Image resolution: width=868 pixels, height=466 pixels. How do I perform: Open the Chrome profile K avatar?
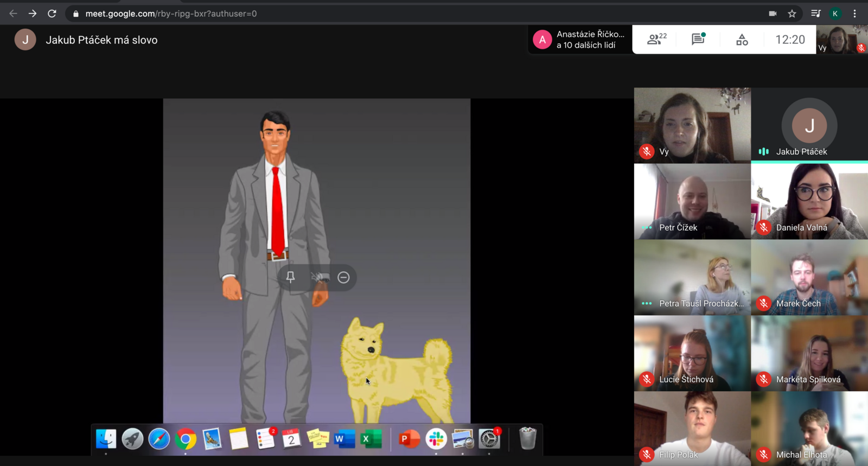coord(835,14)
